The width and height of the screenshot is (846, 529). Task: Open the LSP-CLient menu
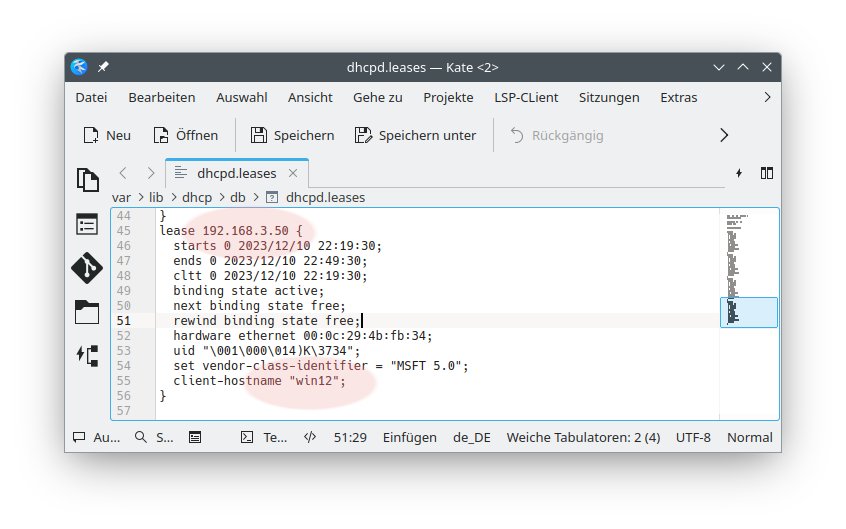(x=526, y=98)
